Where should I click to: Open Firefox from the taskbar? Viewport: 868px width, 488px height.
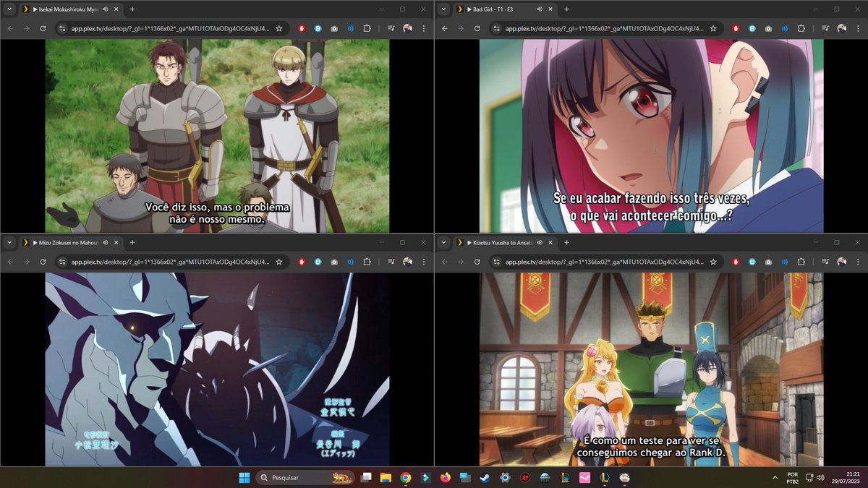pyautogui.click(x=445, y=477)
